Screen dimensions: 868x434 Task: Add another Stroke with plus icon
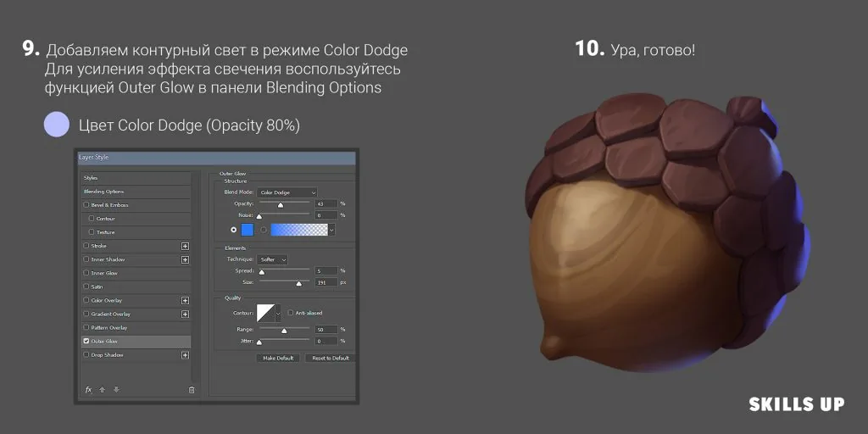point(186,246)
